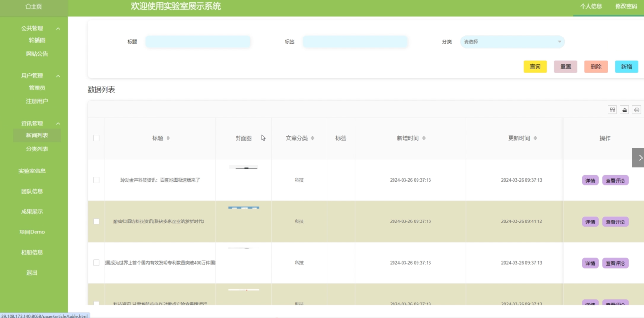
Task: Collapse the 公共管理 menu group
Action: click(58, 29)
